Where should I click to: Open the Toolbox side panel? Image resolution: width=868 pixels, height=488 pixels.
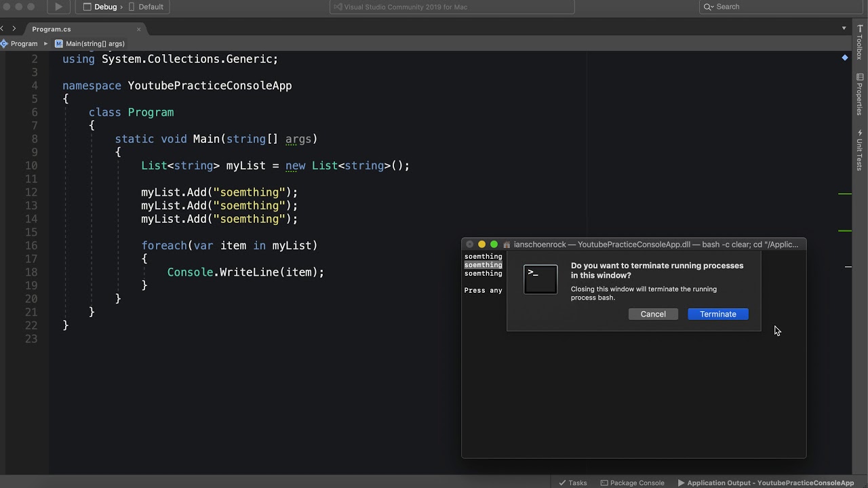860,42
